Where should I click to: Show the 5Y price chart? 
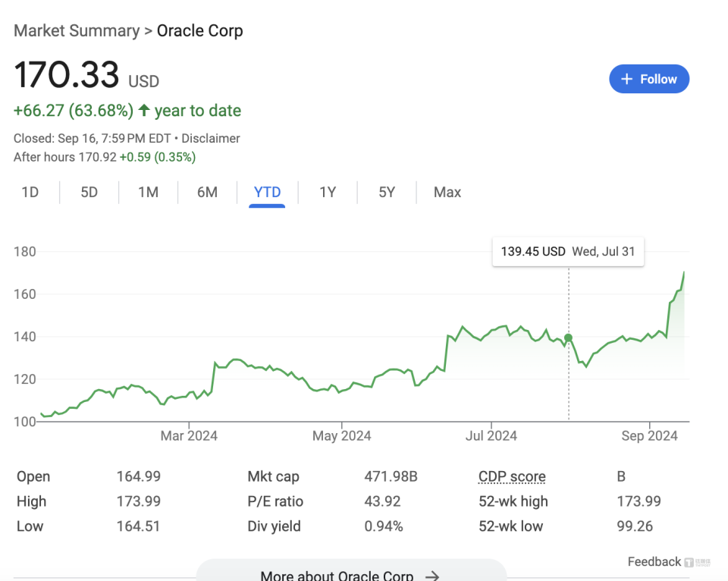tap(387, 192)
